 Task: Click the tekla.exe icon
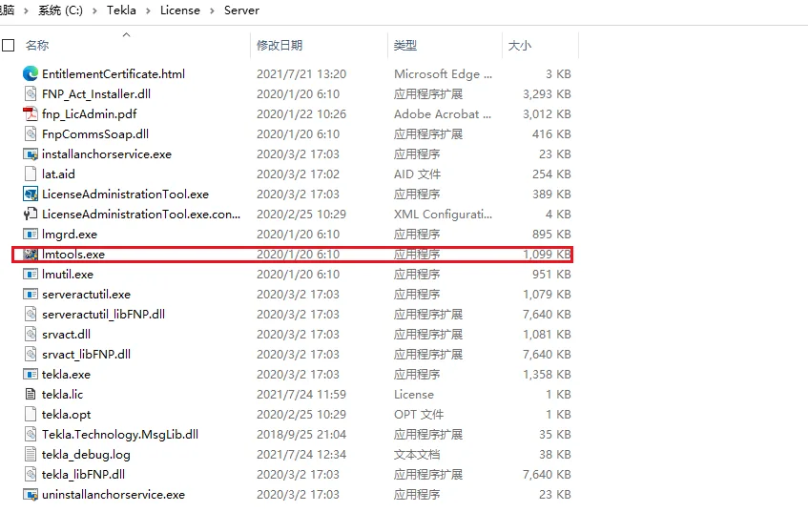(x=31, y=375)
